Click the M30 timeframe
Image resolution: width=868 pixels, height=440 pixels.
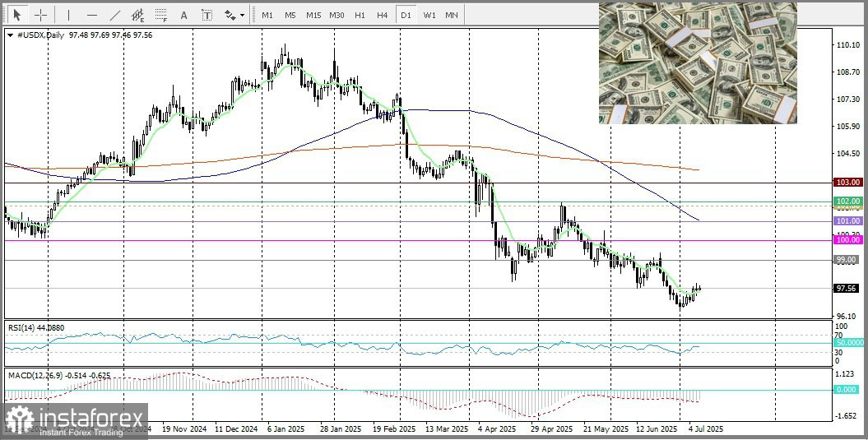[x=337, y=15]
